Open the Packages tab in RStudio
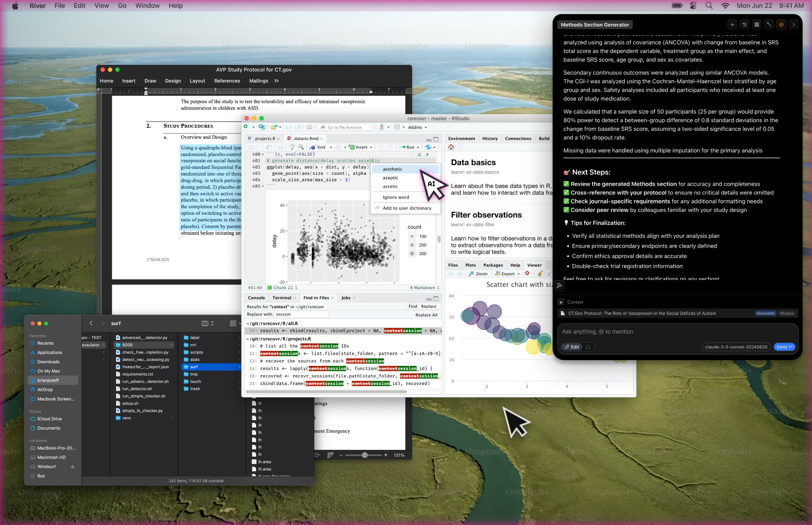 (493, 265)
